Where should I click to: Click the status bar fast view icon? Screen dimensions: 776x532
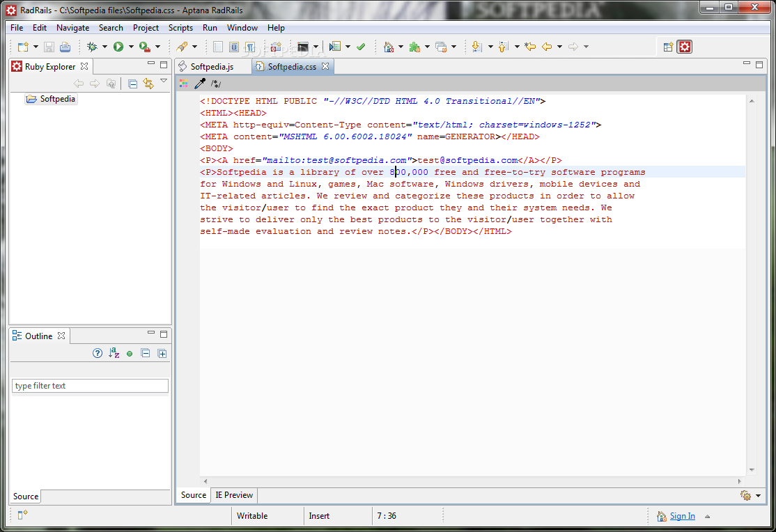pos(22,515)
